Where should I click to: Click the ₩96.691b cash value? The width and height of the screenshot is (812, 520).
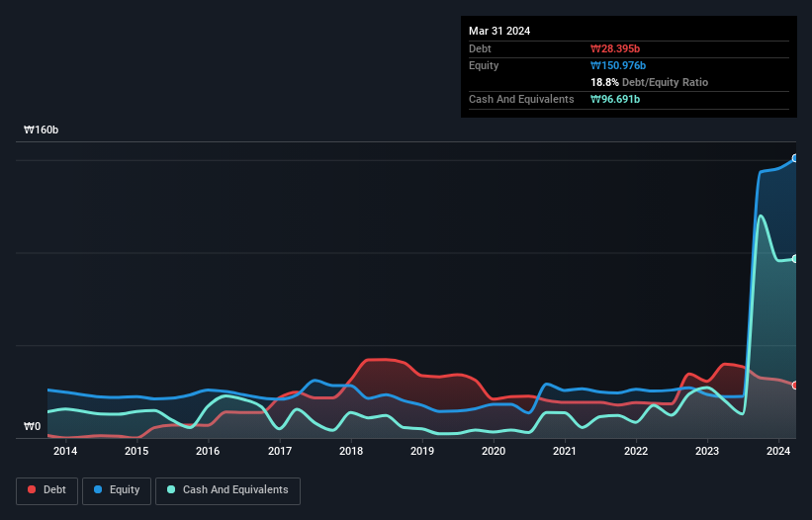click(x=615, y=99)
